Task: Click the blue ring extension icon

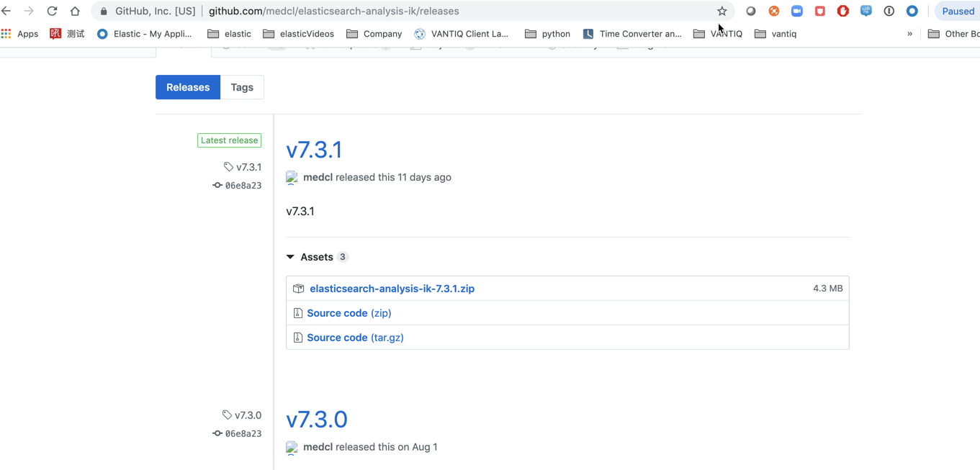Action: click(912, 11)
